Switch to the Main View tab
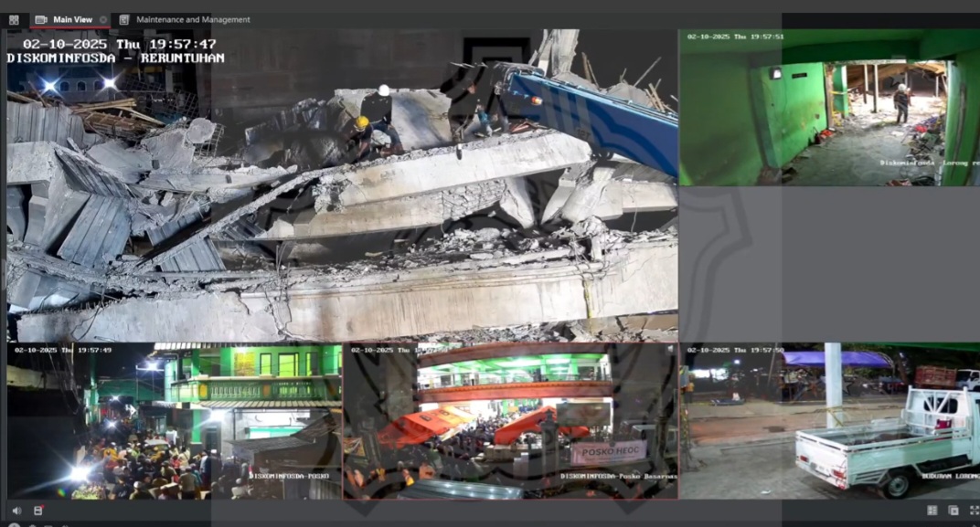This screenshot has width=980, height=527. pos(72,19)
